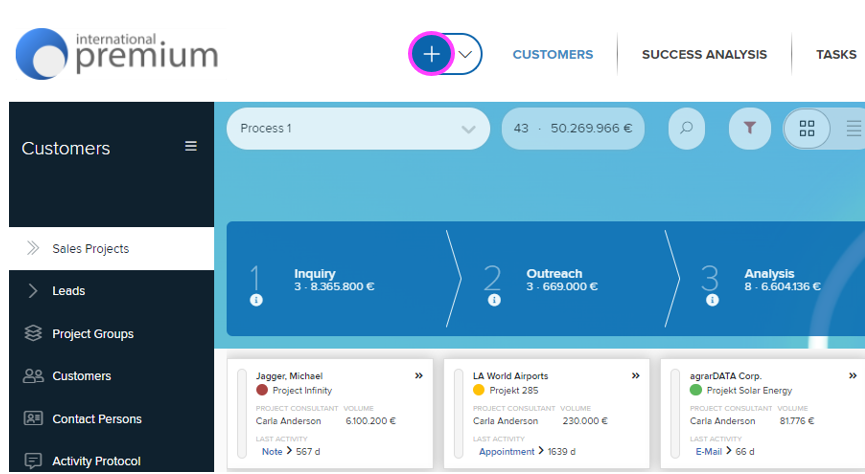Expand the LA World Airports card arrows
The height and width of the screenshot is (474, 865).
point(635,376)
